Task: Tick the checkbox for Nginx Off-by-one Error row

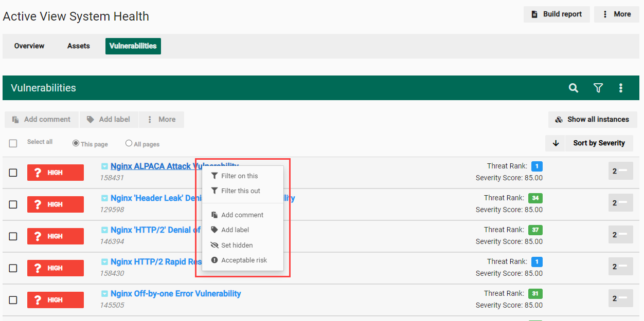Action: [x=13, y=300]
